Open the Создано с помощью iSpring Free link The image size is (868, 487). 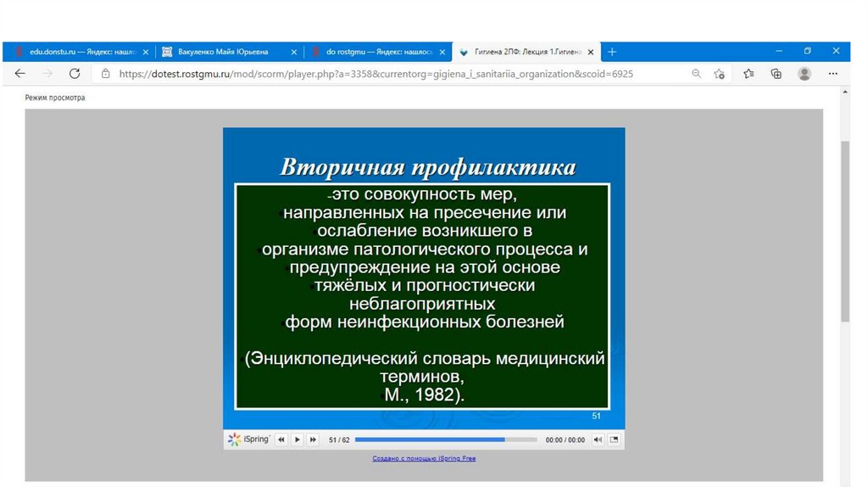tap(424, 458)
